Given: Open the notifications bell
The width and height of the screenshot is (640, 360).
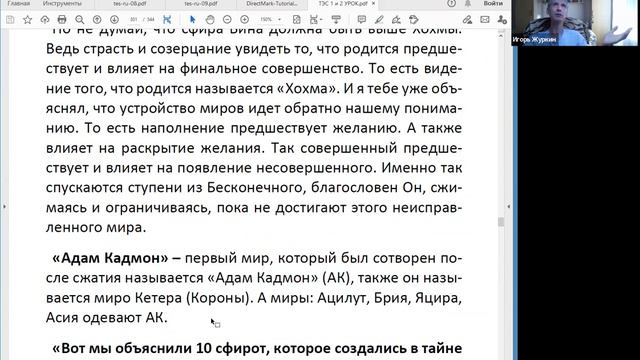Looking at the screenshot, I should point(468,4).
